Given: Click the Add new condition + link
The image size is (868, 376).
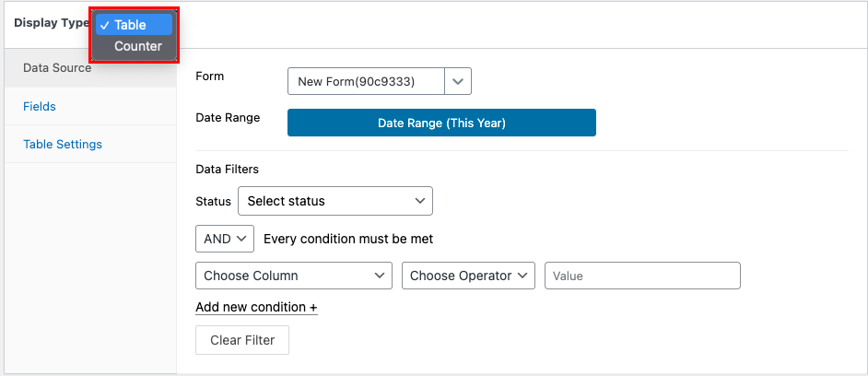Looking at the screenshot, I should pos(257,307).
